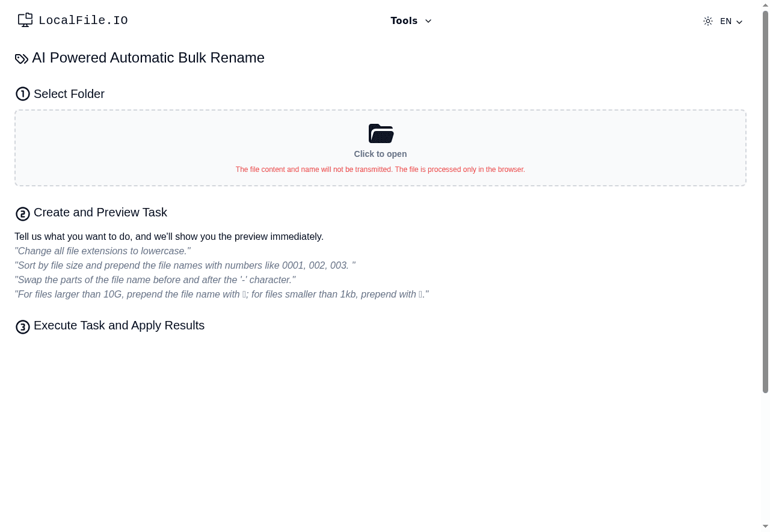The width and height of the screenshot is (770, 532).
Task: Click the circled number 3 near Execute Task
Action: (23, 326)
